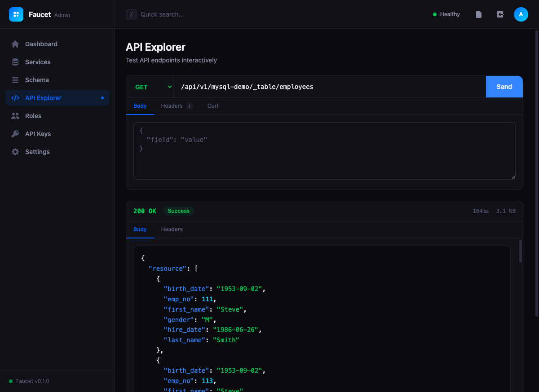539x392 pixels.
Task: Click the Admin label beside Faucet
Action: tap(62, 15)
